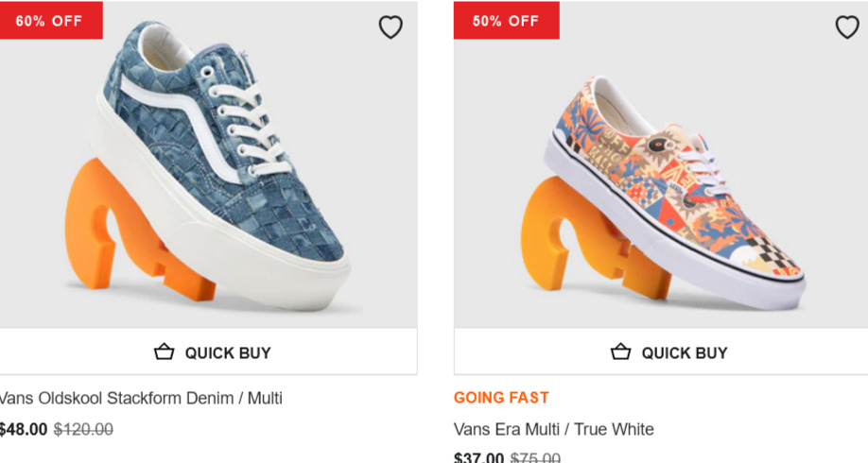Tap the heart icon on Vans Era Multi

click(x=847, y=27)
